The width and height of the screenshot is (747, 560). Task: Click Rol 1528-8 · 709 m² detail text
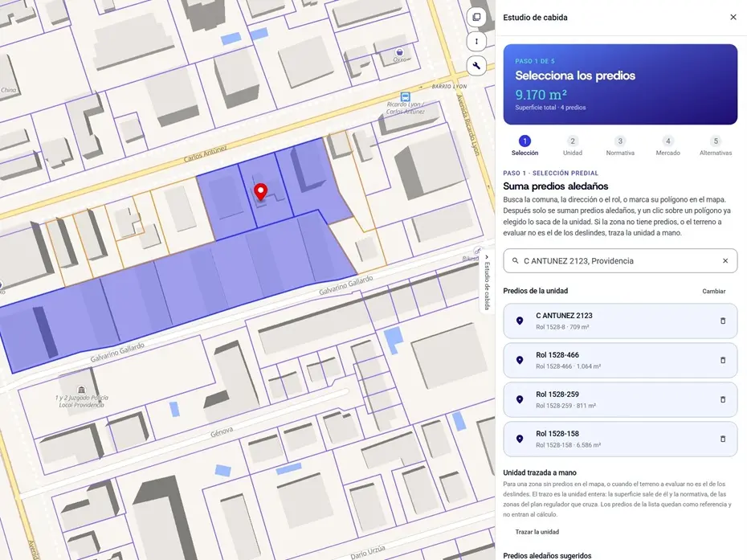[562, 327]
